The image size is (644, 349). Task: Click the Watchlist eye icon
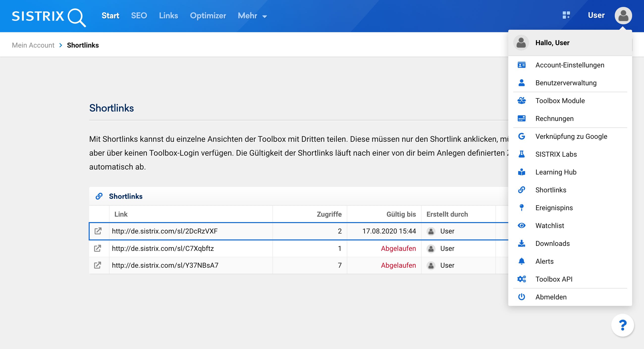tap(521, 226)
